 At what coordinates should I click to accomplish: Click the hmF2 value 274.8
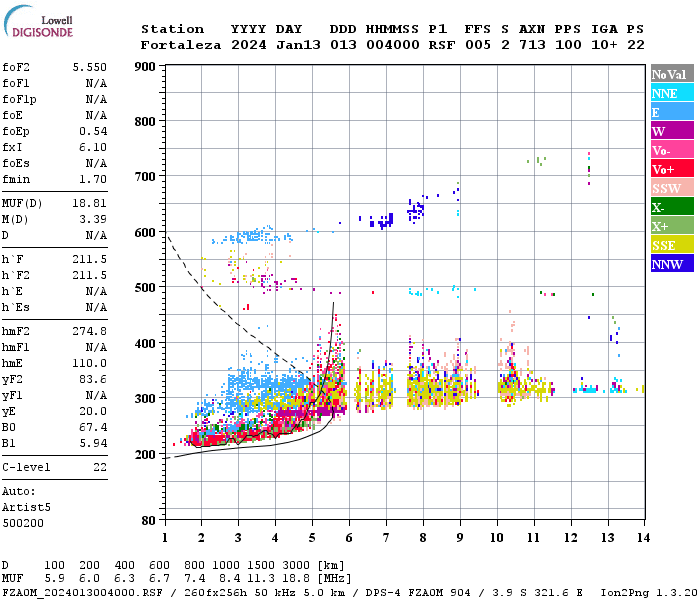[90, 331]
